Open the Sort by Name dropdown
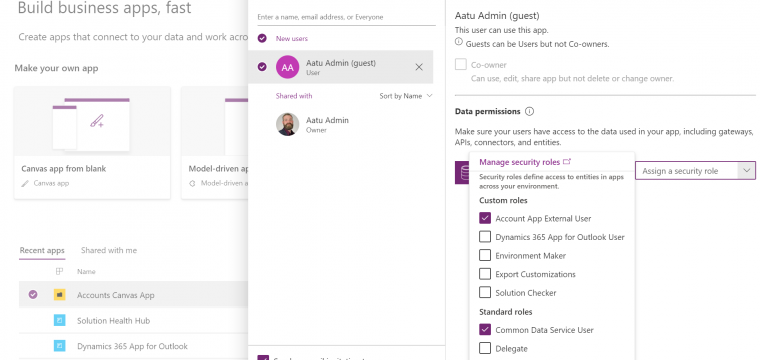 pyautogui.click(x=406, y=96)
